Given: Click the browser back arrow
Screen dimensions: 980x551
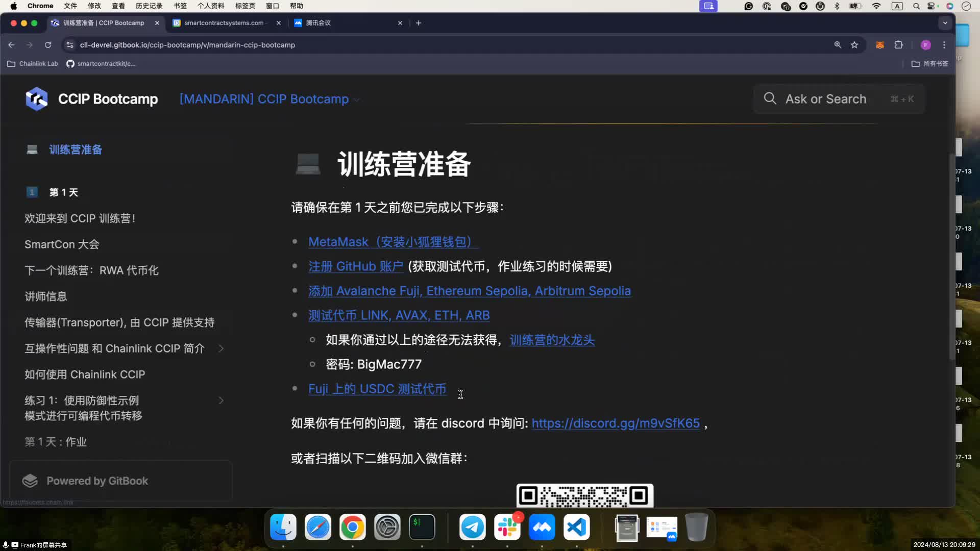Looking at the screenshot, I should [x=11, y=45].
